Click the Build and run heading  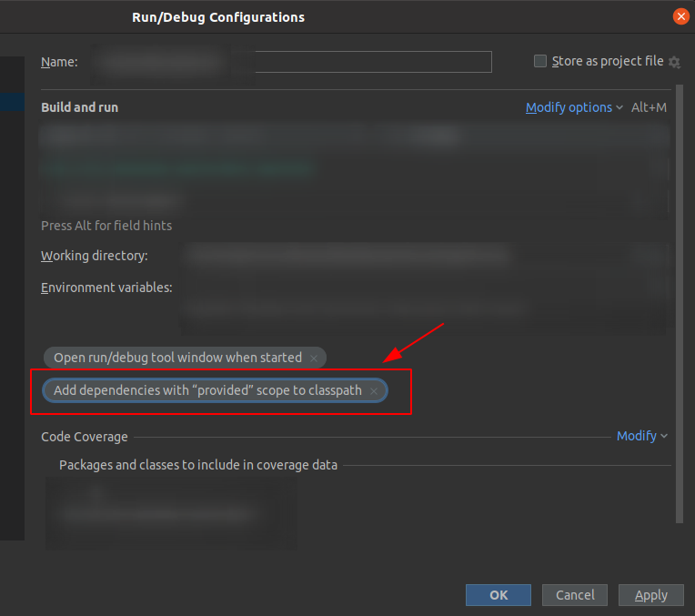pos(80,107)
